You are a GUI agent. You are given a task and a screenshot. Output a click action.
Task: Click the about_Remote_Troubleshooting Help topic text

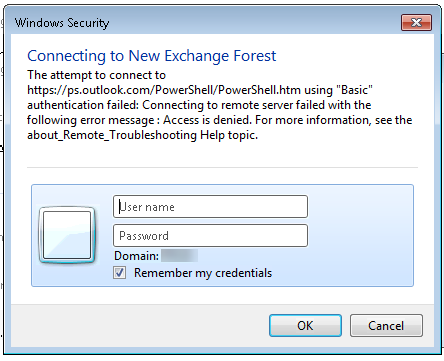[x=143, y=135]
